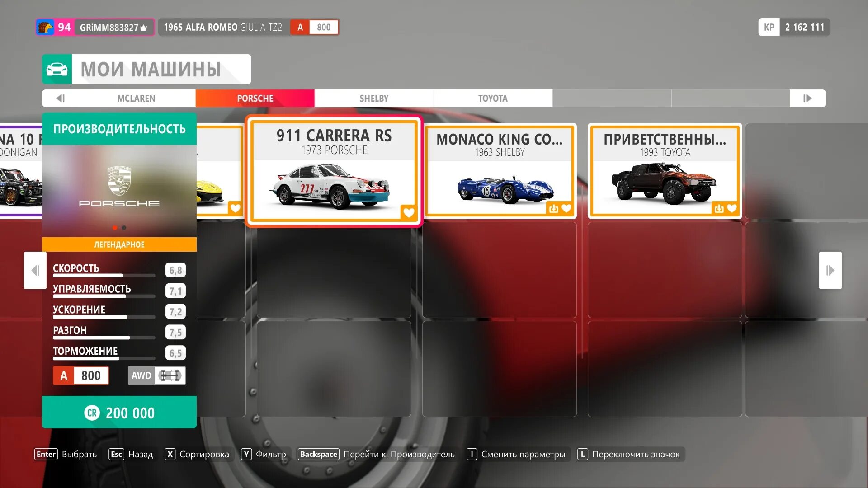This screenshot has height=488, width=868.
Task: Click download icon on 1993 Toyota card
Action: [x=719, y=208]
